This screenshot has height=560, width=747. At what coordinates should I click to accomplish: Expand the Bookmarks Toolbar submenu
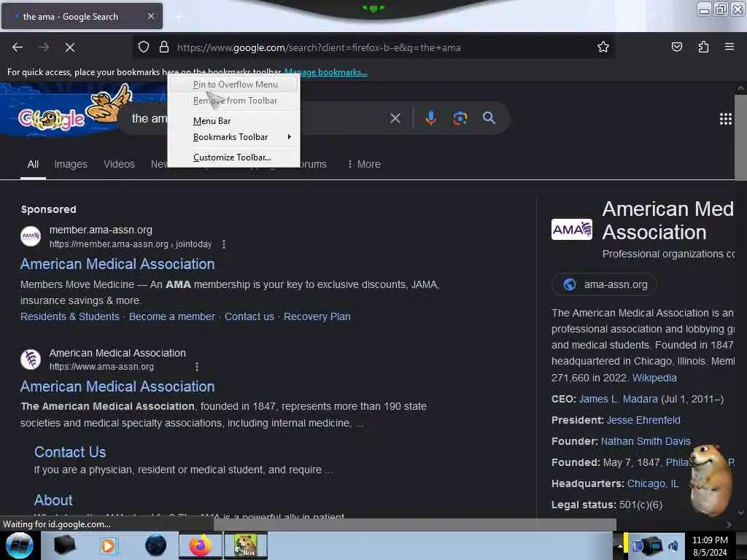point(234,137)
